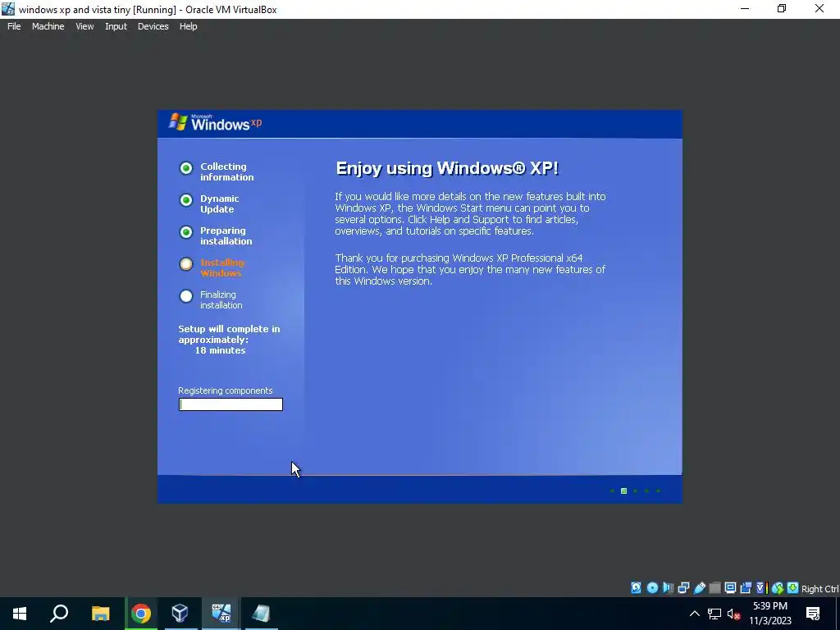Click the 'Setup will complete in approximately:' text
The height and width of the screenshot is (630, 840).
(x=229, y=335)
